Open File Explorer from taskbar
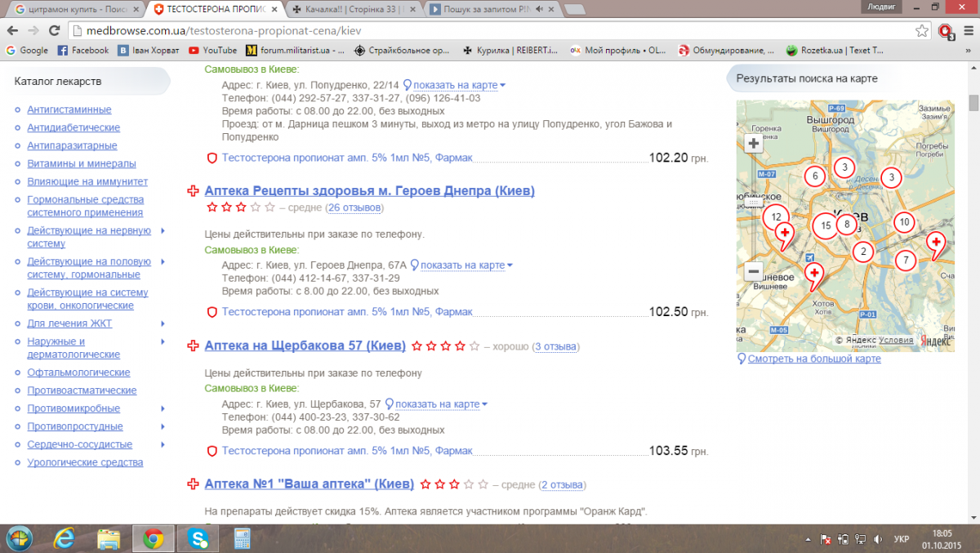This screenshot has width=980, height=553. tap(109, 538)
